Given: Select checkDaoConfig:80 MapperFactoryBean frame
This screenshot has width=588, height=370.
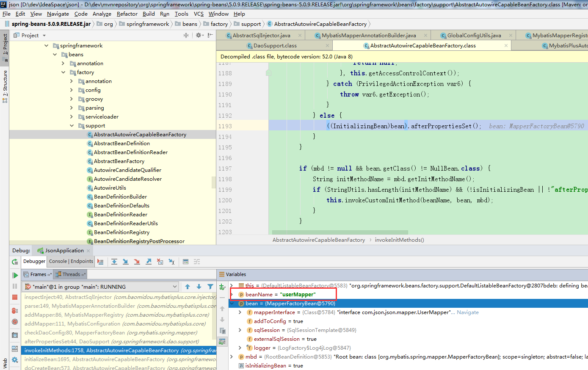Looking at the screenshot, I should click(x=119, y=332).
